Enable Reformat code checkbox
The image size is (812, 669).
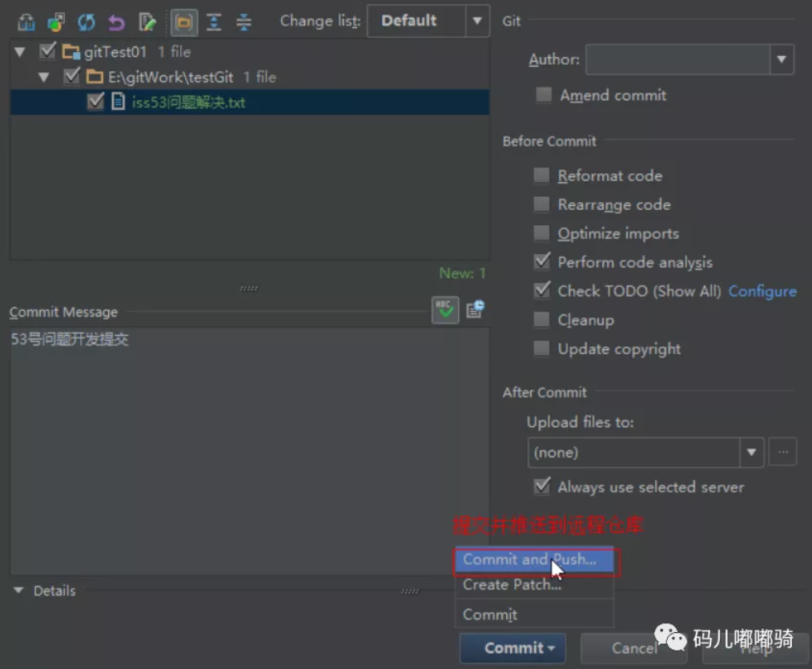(x=541, y=175)
